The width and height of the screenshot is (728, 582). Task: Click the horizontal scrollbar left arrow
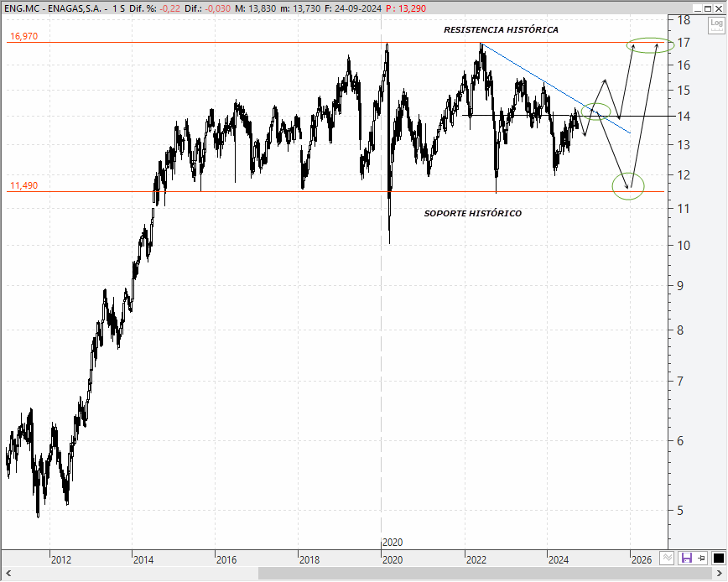point(8,573)
